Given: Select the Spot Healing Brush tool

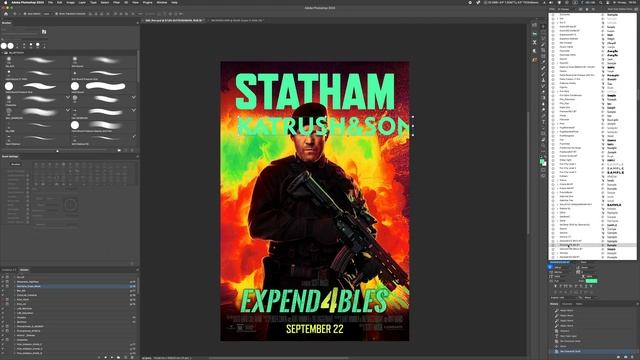Looking at the screenshot, I should tap(543, 68).
